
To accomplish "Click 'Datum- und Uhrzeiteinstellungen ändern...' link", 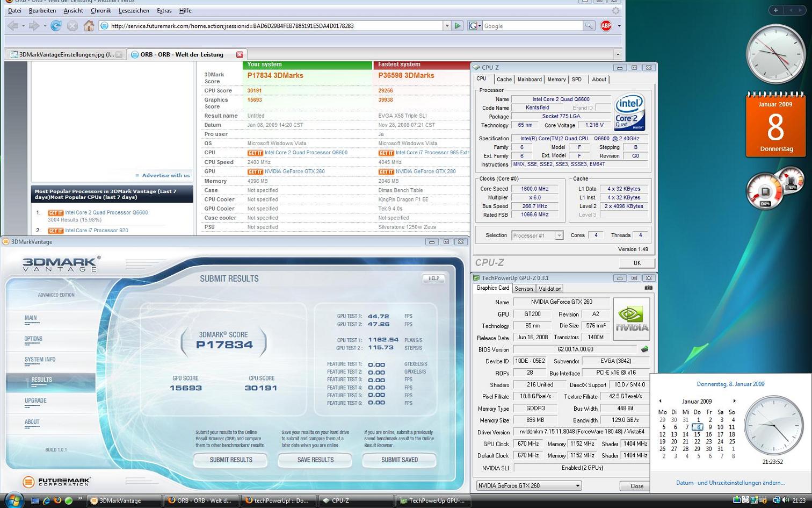I will coord(730,483).
